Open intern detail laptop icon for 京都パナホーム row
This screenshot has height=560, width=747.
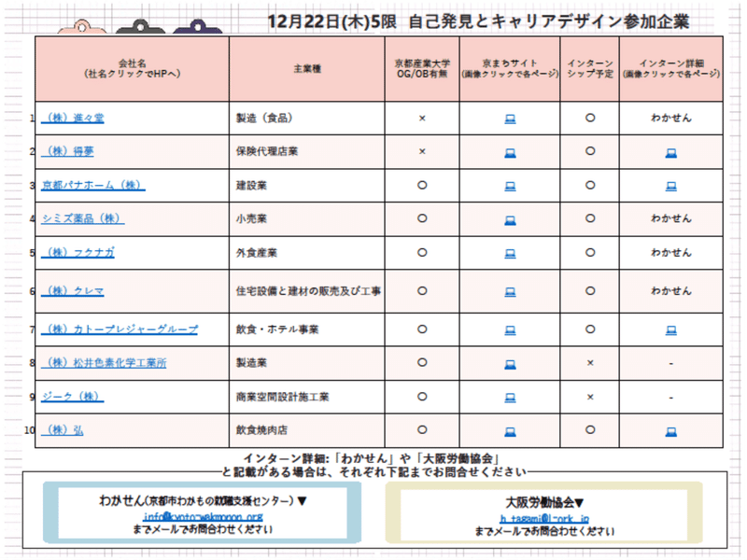point(671,186)
